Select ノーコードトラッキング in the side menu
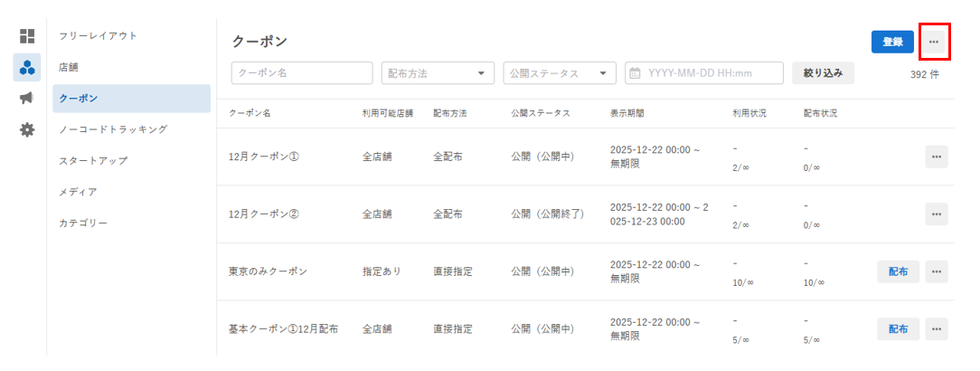Image resolution: width=980 pixels, height=371 pixels. coord(131,129)
